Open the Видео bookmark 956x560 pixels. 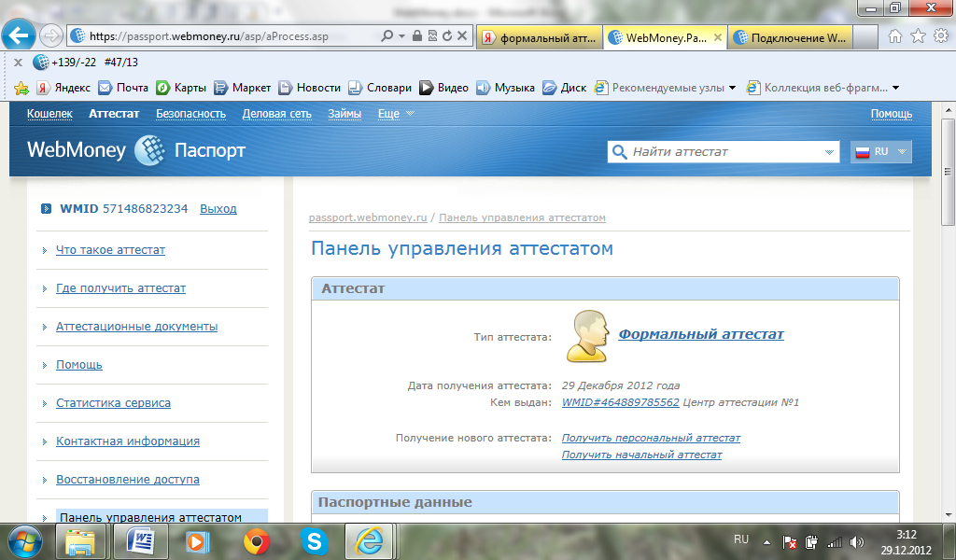[x=443, y=88]
